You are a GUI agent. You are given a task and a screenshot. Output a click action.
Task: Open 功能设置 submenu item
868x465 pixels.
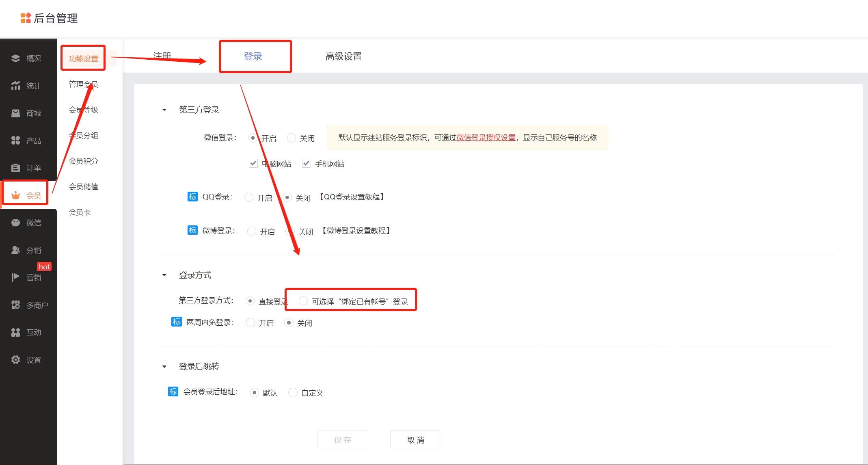84,59
